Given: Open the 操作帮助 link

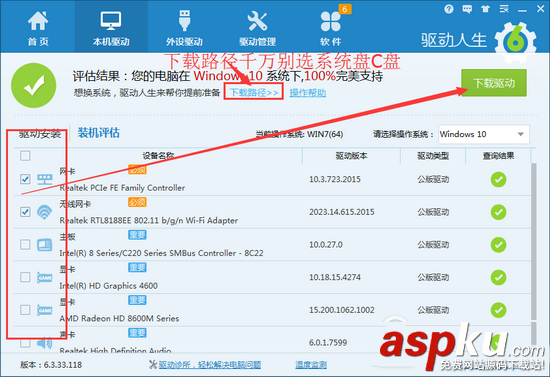Looking at the screenshot, I should pos(308,93).
